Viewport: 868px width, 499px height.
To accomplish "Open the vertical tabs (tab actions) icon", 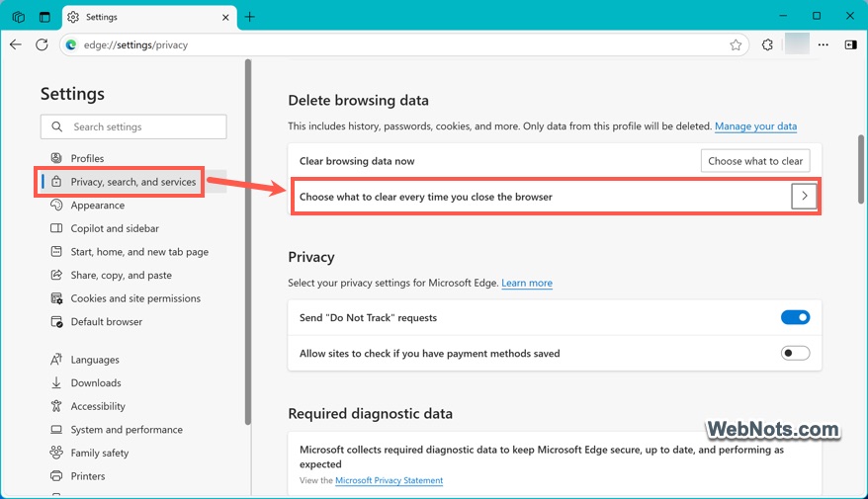I will (44, 17).
